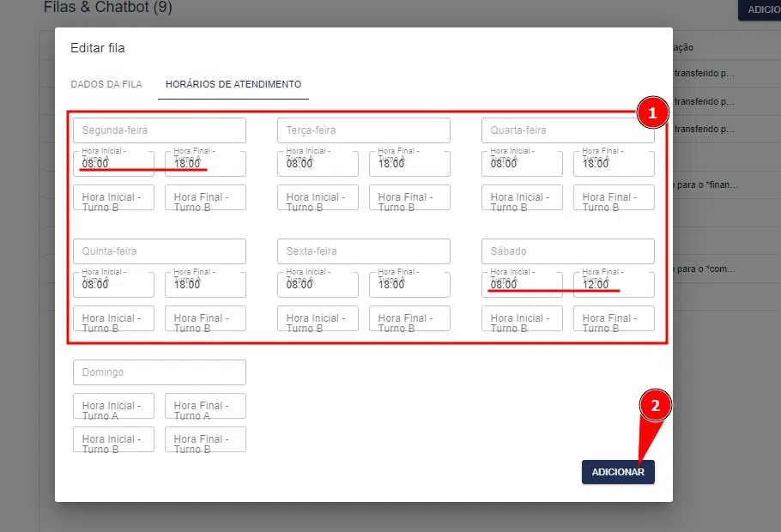Focus Sábado Hora Inicial Turno B
The image size is (781, 532).
pos(522,318)
